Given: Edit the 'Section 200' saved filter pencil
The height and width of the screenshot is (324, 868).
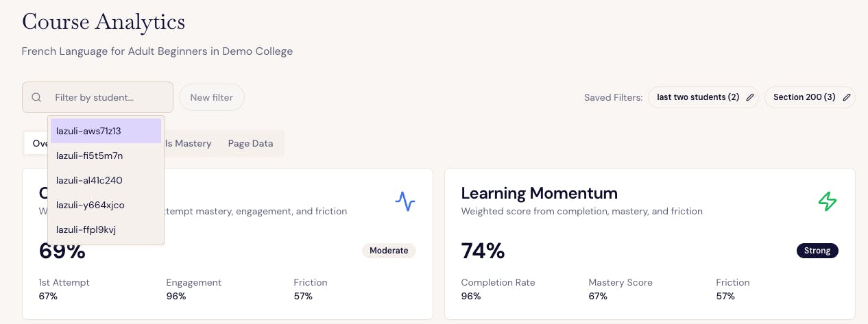Looking at the screenshot, I should point(847,97).
